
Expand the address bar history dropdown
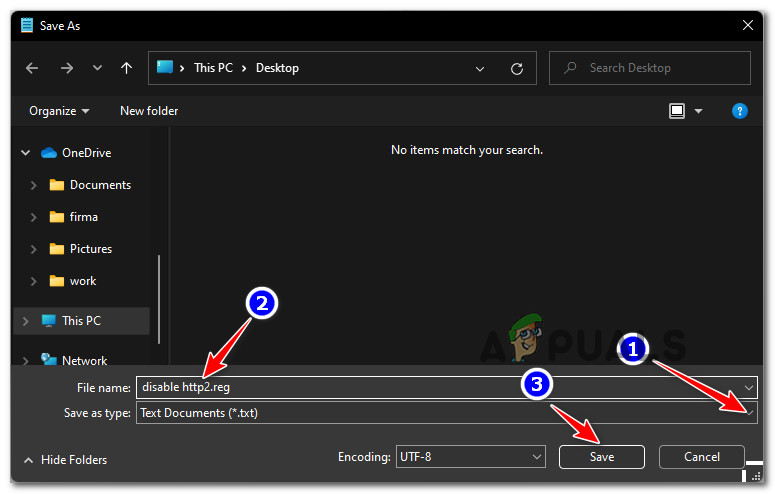point(479,69)
